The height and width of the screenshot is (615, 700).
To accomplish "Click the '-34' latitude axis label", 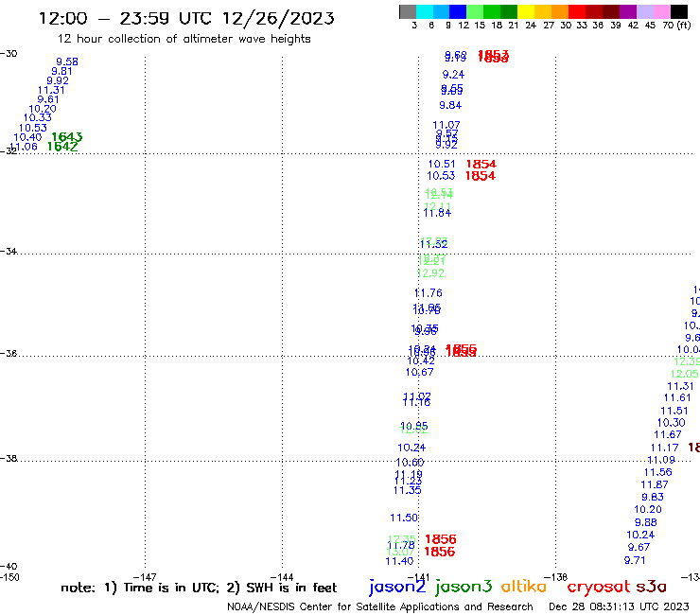I will [x=9, y=251].
